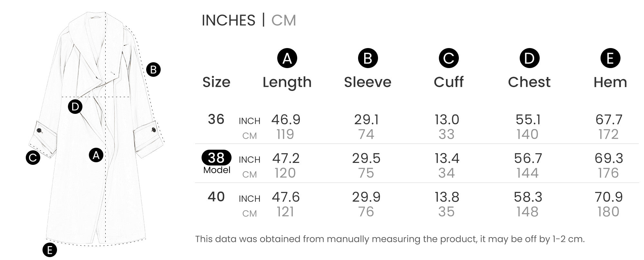Select size 40 row label

(x=216, y=197)
